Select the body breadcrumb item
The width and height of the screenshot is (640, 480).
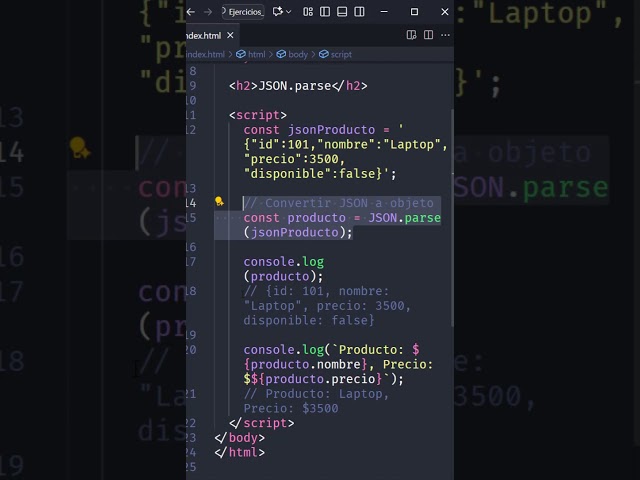[298, 54]
